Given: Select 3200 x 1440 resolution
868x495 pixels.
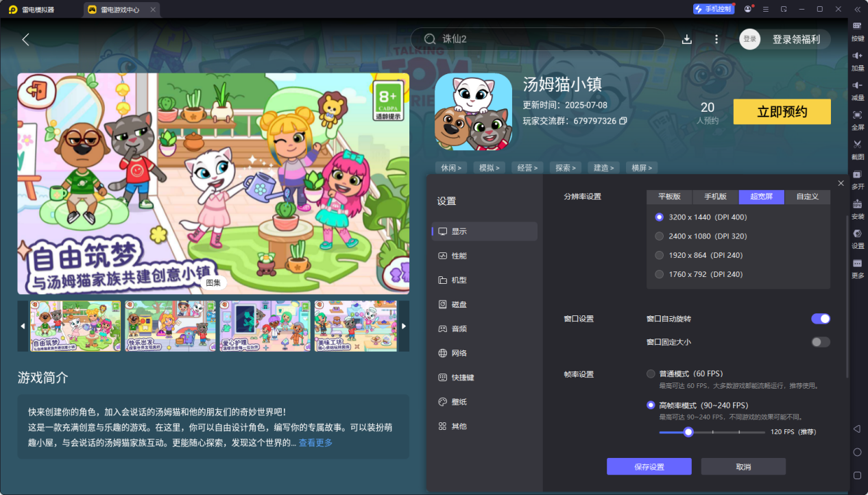Looking at the screenshot, I should [659, 217].
